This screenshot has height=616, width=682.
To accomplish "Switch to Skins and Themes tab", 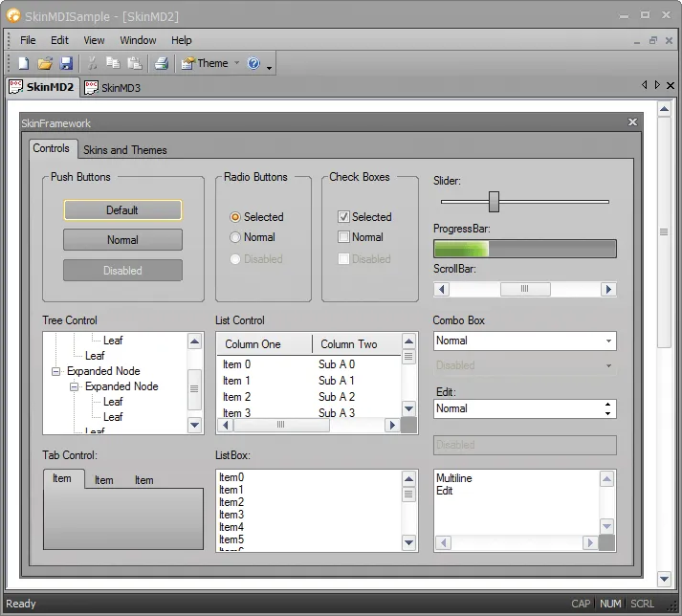I will pos(125,150).
